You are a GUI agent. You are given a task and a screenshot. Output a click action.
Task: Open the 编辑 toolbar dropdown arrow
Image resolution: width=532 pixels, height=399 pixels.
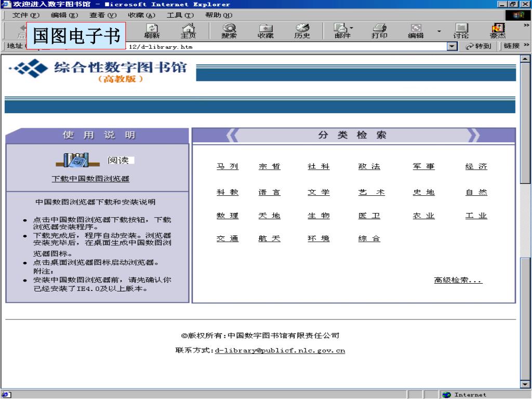(x=439, y=31)
